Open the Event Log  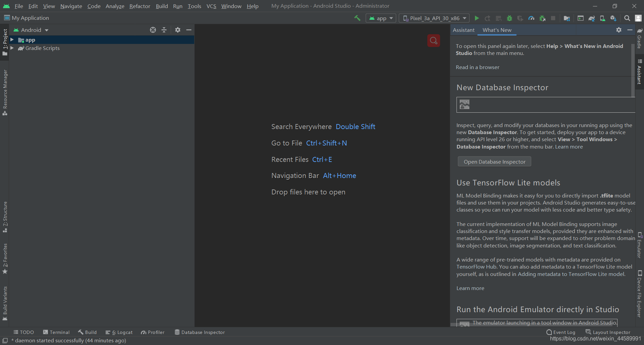click(x=561, y=332)
